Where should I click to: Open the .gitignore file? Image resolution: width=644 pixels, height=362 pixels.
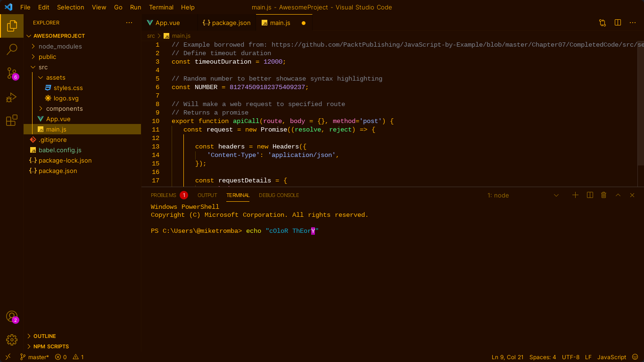(x=52, y=140)
